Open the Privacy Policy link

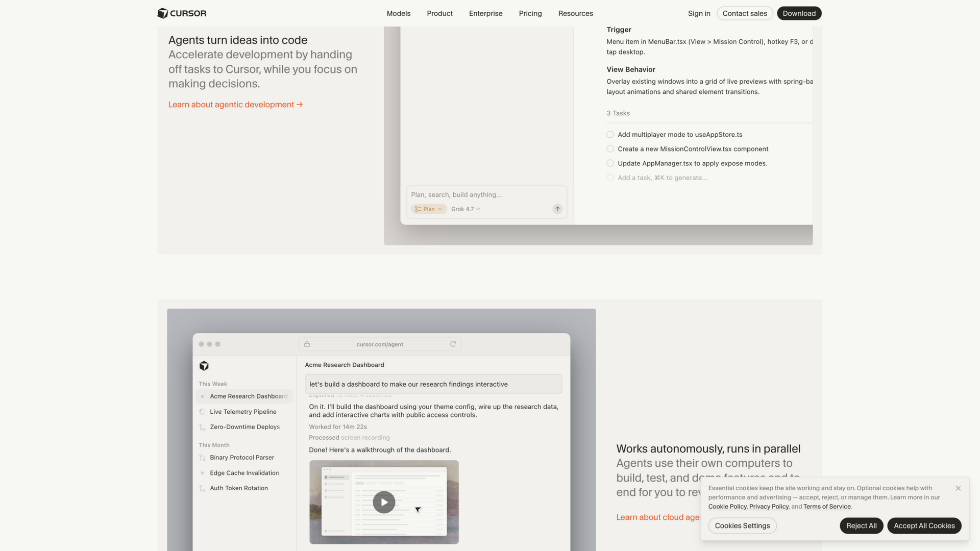coord(769,507)
